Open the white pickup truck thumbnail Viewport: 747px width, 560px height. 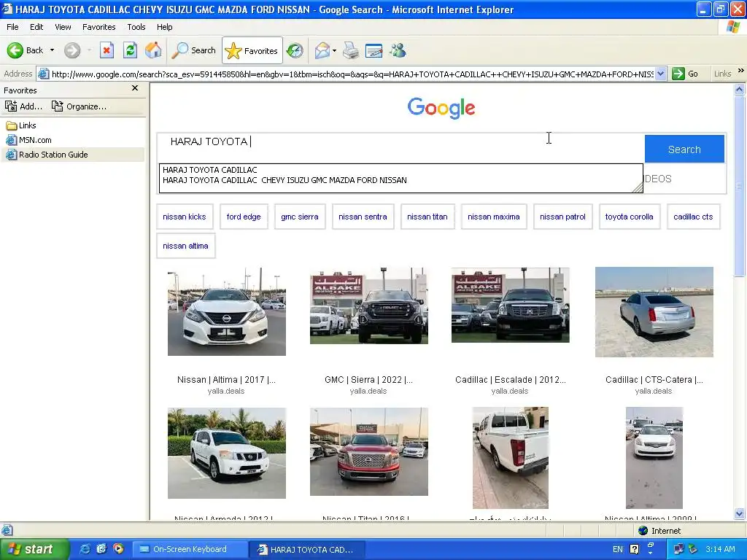[x=510, y=458]
